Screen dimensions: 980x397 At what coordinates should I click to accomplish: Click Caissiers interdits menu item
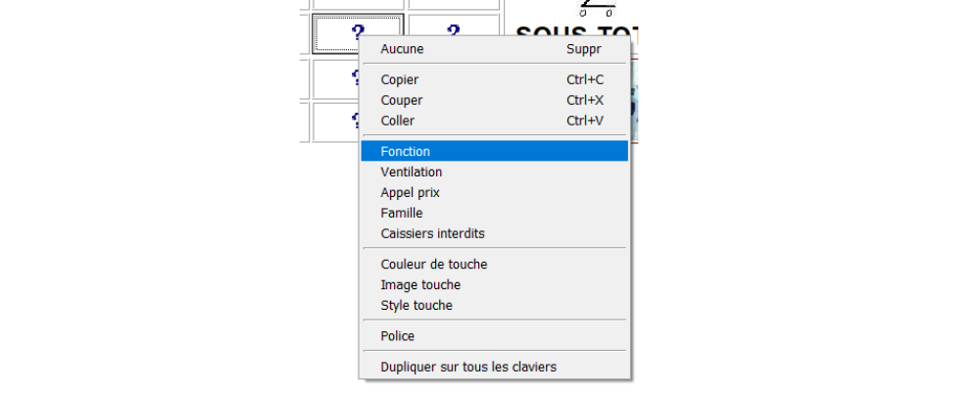[432, 233]
